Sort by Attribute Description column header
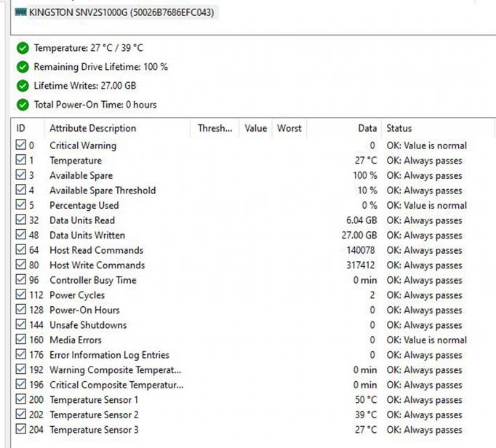Viewport: 496px width, 448px height. tap(117, 128)
